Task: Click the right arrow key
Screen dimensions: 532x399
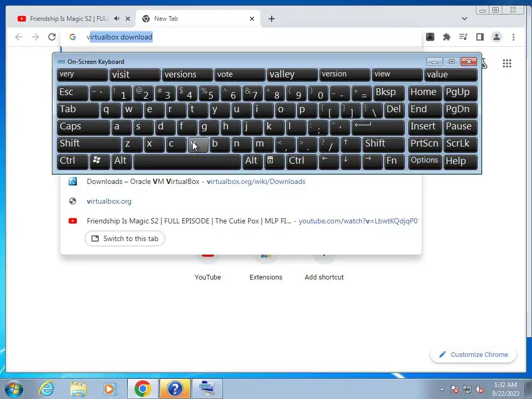Action: point(372,162)
